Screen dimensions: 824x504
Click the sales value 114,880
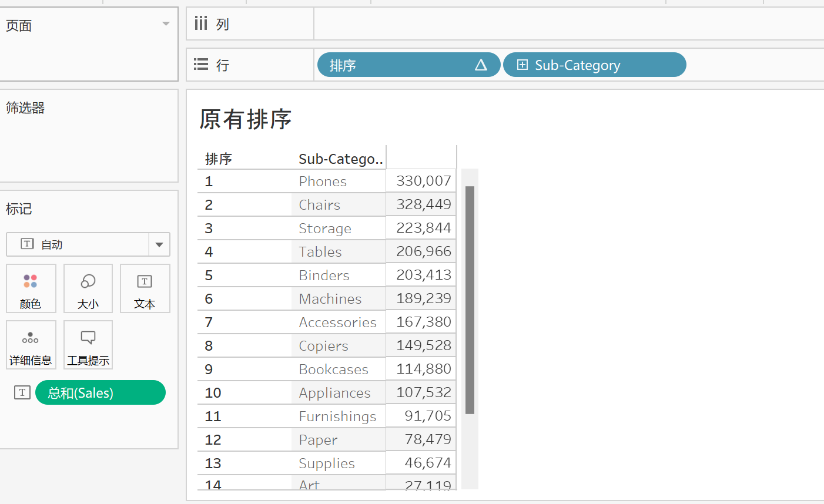[x=424, y=369]
